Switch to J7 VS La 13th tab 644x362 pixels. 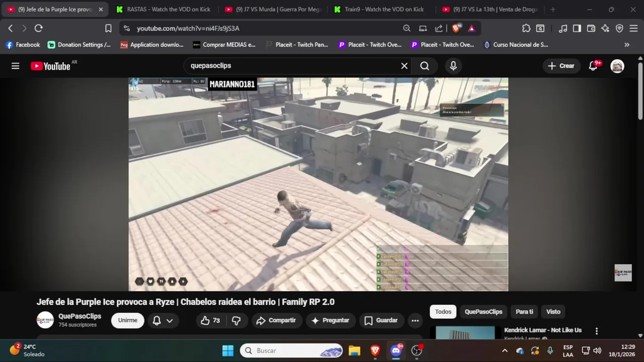pos(490,10)
